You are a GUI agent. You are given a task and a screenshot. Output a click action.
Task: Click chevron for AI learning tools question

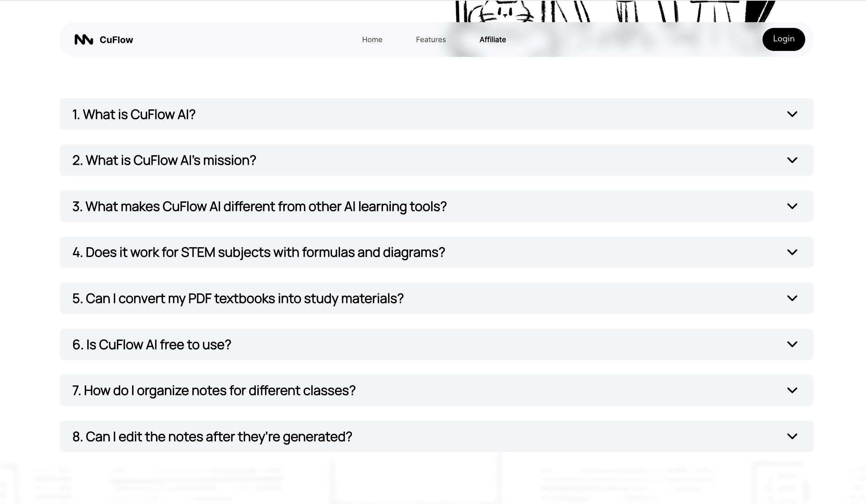coord(792,206)
